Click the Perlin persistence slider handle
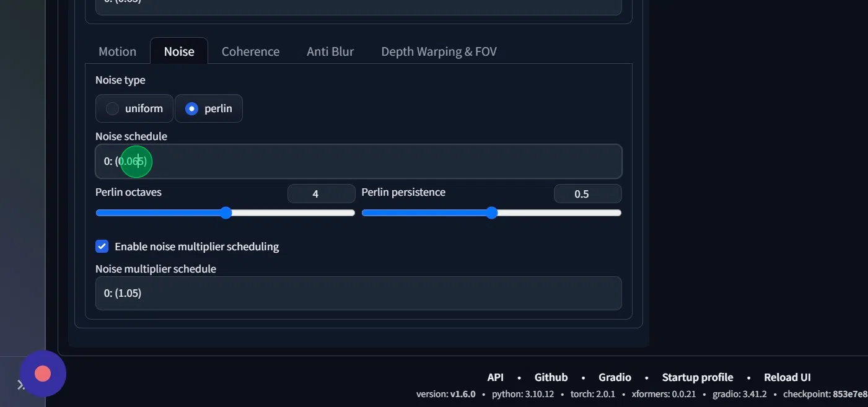This screenshot has width=868, height=407. (x=492, y=212)
